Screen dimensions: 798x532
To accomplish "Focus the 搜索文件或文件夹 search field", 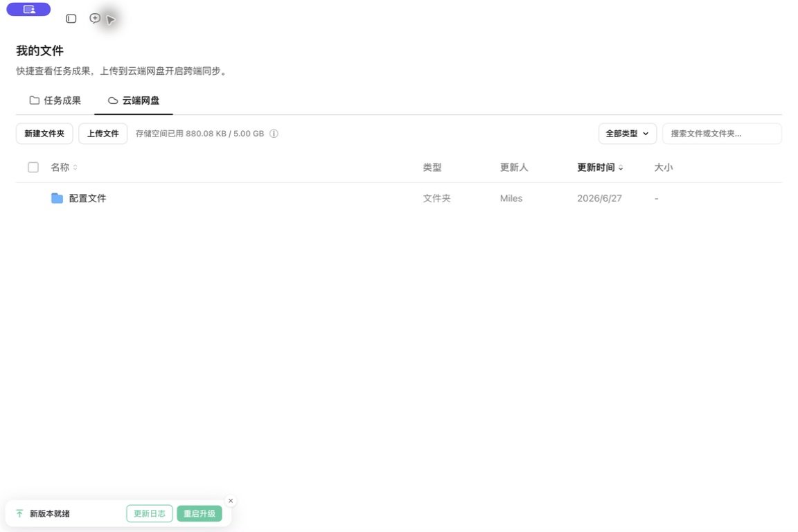I will [x=722, y=134].
